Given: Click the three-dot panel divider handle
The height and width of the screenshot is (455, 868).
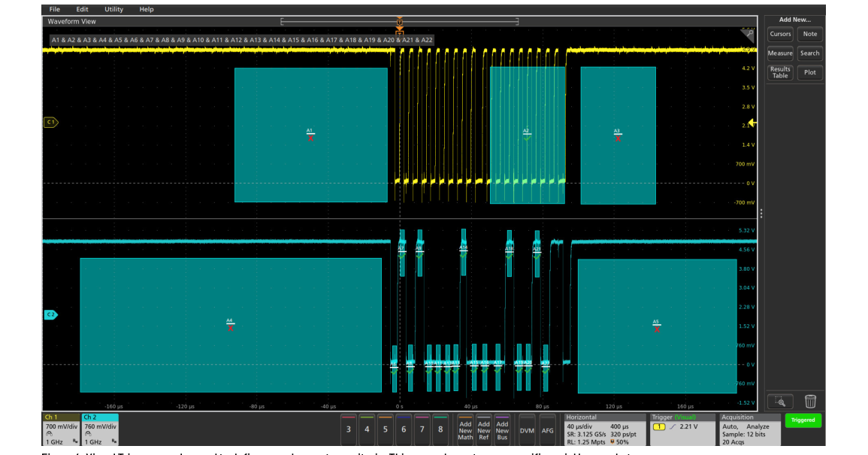Looking at the screenshot, I should click(761, 213).
